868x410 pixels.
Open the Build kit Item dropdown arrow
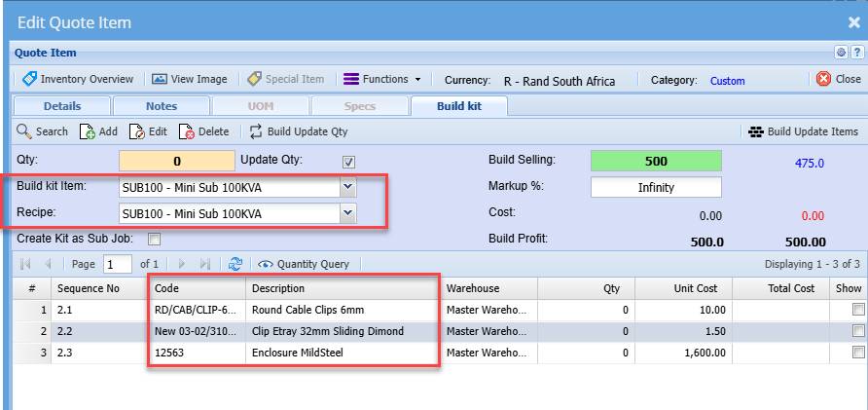pos(347,188)
